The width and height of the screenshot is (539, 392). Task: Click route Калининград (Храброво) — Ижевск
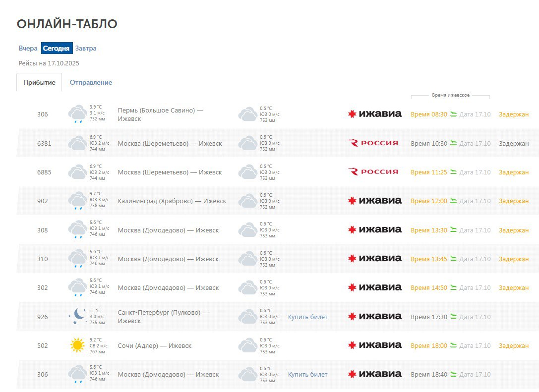(172, 201)
